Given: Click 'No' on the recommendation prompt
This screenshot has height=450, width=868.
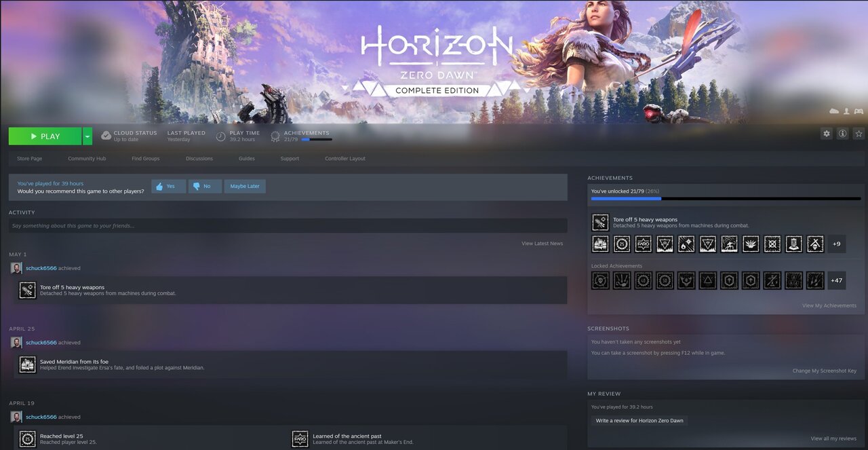Looking at the screenshot, I should point(205,186).
